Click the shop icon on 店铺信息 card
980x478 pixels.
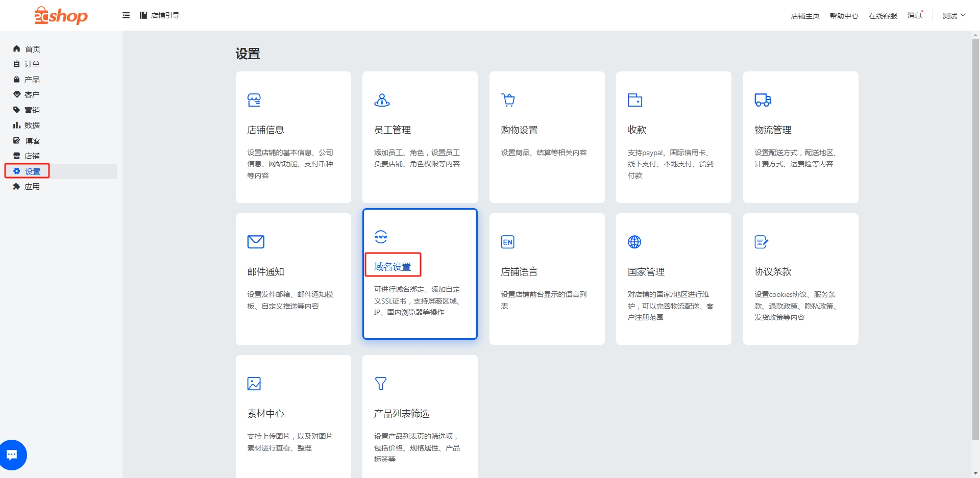pos(254,100)
